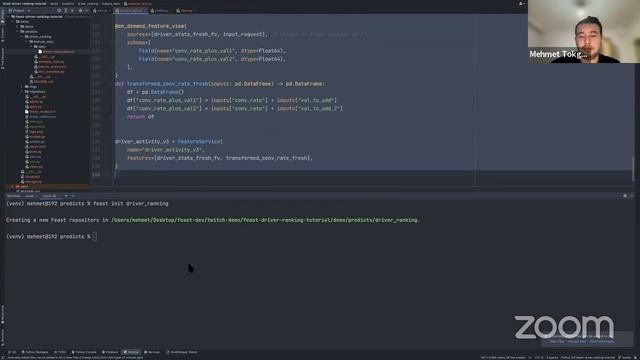Open the Pull Requests vertical stripe button
The height and width of the screenshot is (360, 640).
coord(2,59)
